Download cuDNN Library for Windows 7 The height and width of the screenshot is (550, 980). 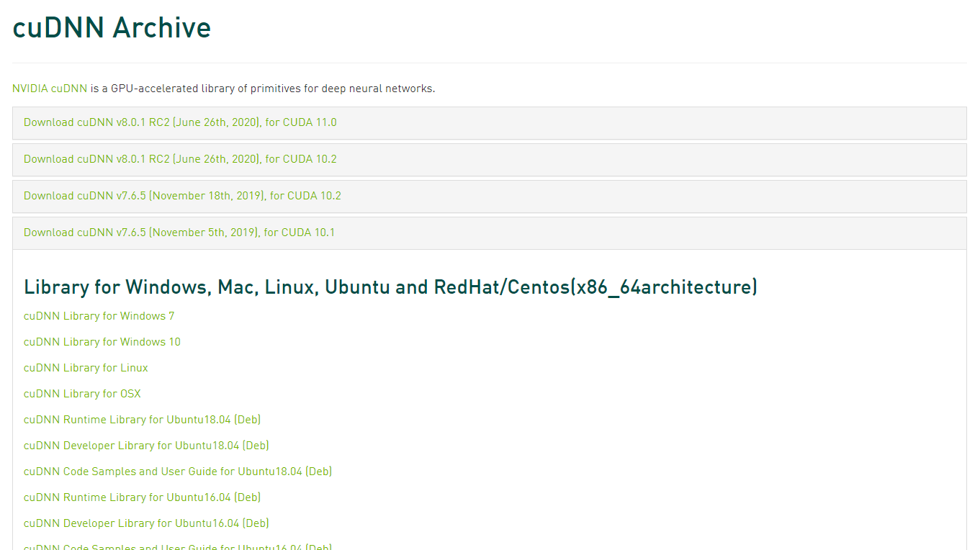[x=99, y=316]
